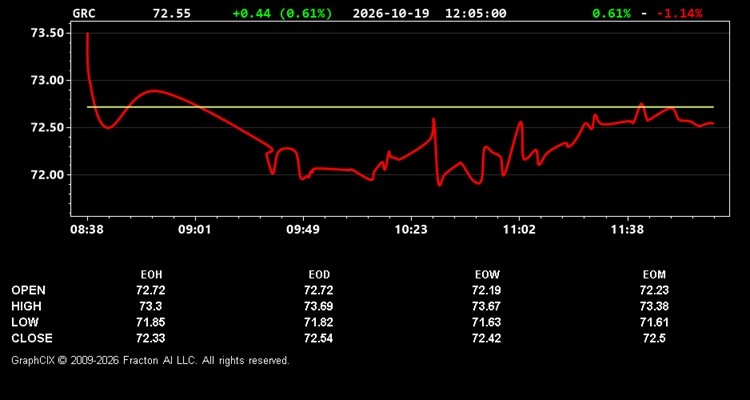Click the EOH column header
Viewport: 750px width, 400px height.
pyautogui.click(x=151, y=275)
